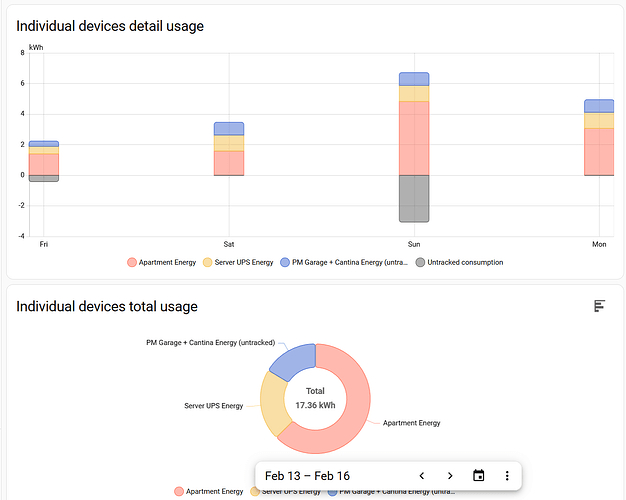The image size is (626, 500).
Task: Switch total usage chart layout icon
Action: pos(600,306)
